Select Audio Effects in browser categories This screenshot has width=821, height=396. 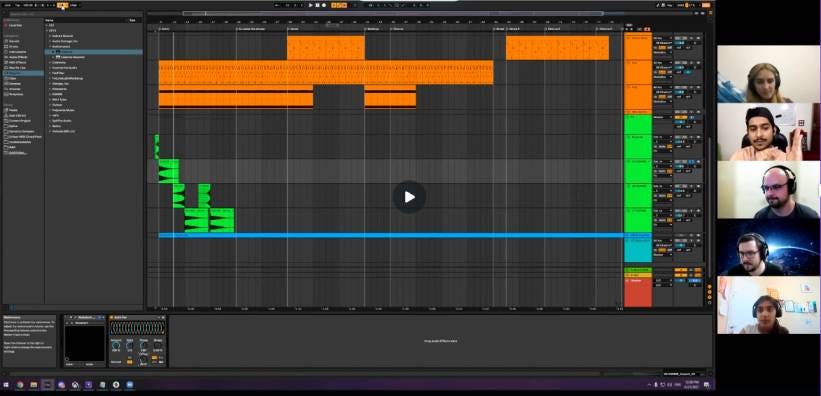(x=17, y=57)
